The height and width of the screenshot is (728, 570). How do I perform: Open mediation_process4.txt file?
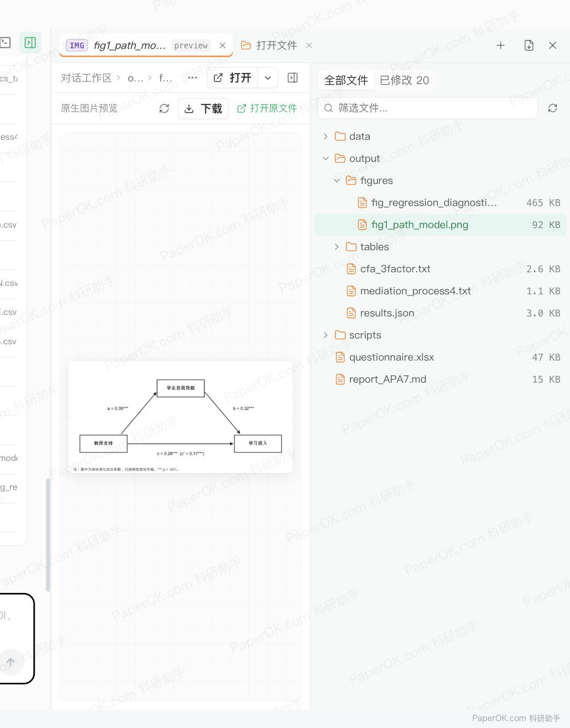click(x=440, y=291)
